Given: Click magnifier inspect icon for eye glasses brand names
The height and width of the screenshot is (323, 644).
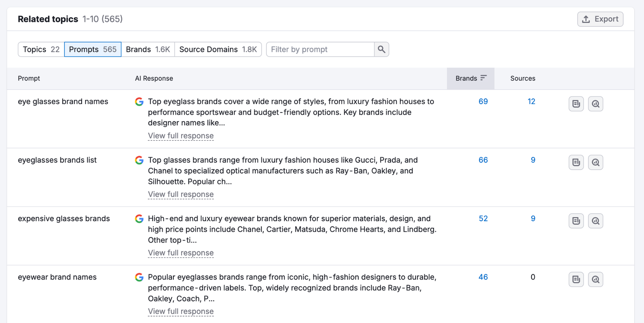Looking at the screenshot, I should click(595, 104).
